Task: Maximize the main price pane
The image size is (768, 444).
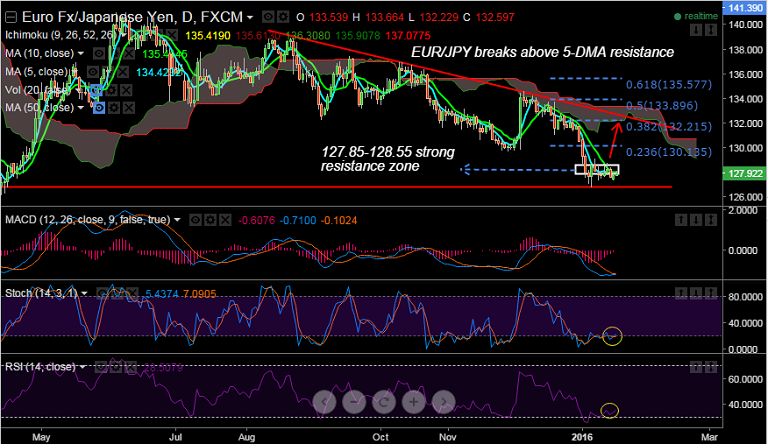Action: tap(711, 30)
